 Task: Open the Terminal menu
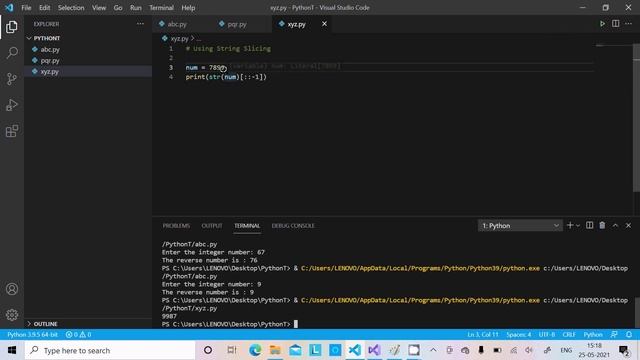tap(161, 8)
